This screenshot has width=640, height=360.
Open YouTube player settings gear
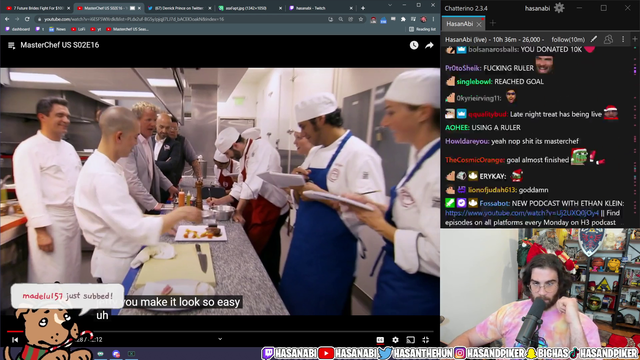[x=395, y=340]
